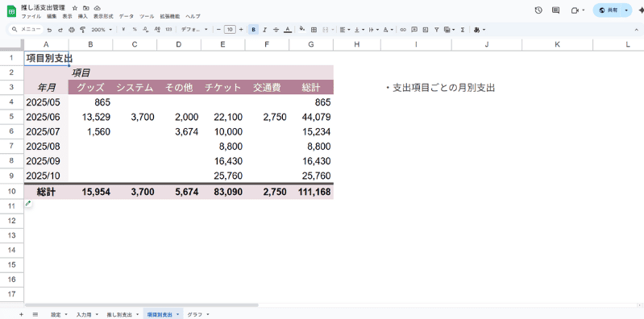644x319 pixels.
Task: Print the spreadsheet with printer icon
Action: [x=72, y=30]
